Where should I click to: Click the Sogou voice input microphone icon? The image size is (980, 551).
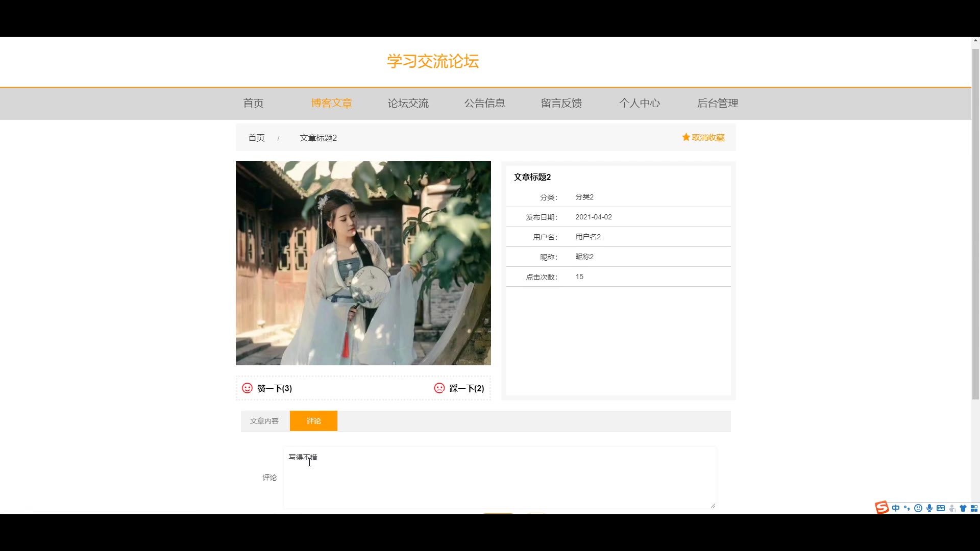pos(929,508)
